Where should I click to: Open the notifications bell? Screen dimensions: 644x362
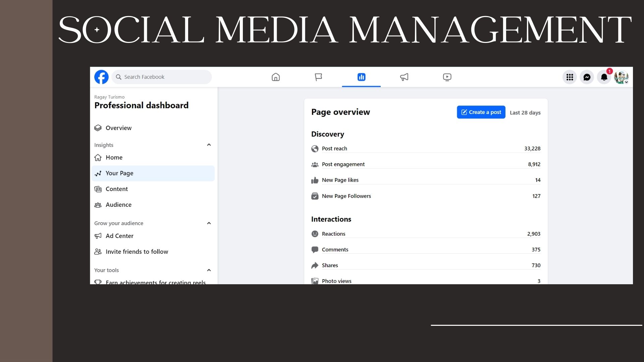(x=604, y=77)
